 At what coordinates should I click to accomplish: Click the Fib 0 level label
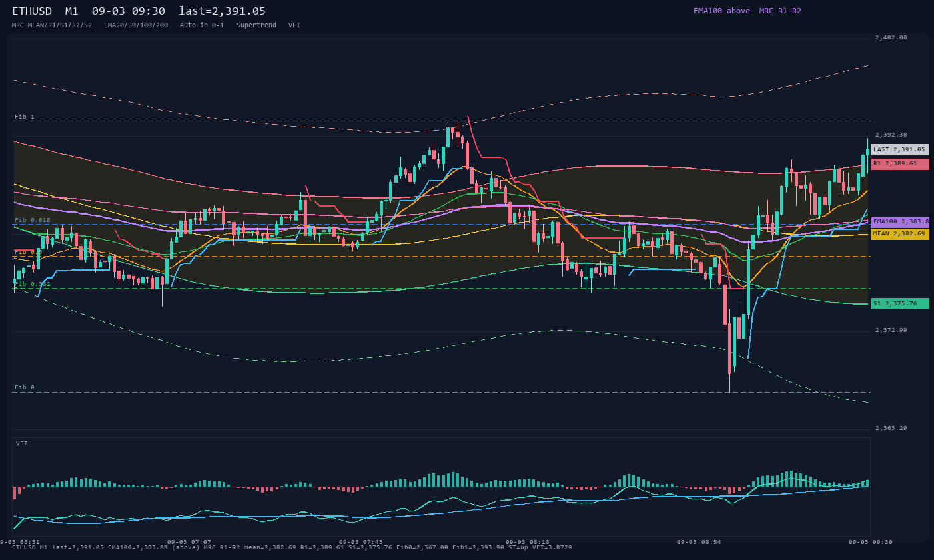[25, 387]
